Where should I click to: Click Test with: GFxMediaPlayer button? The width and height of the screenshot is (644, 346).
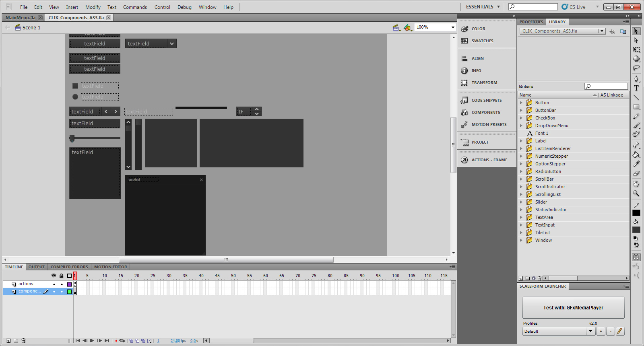tap(573, 308)
